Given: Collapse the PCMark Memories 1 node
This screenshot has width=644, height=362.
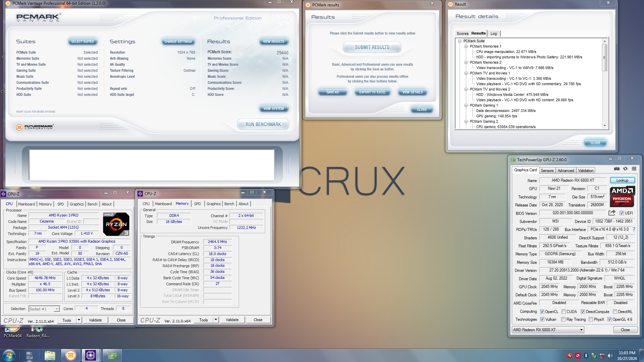Looking at the screenshot, I should coord(466,46).
